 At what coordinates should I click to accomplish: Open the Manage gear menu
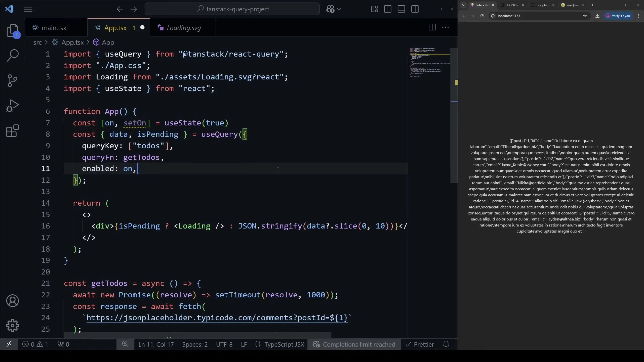point(12,326)
